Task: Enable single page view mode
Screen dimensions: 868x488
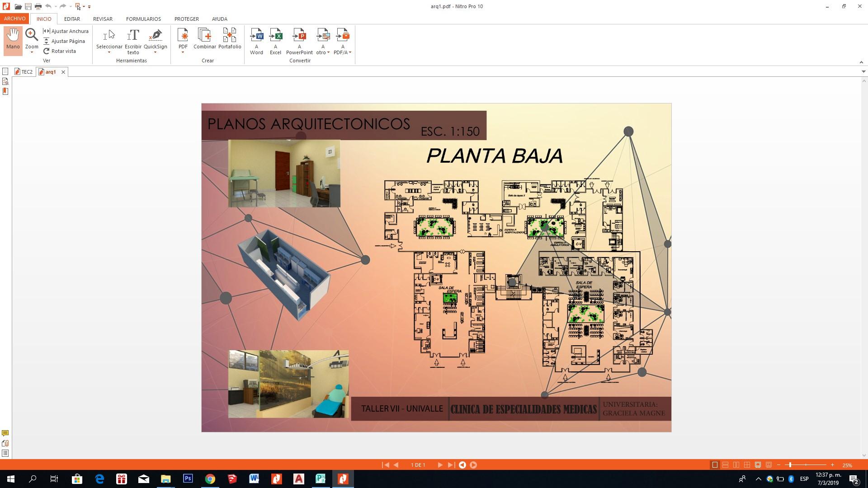Action: tap(715, 465)
